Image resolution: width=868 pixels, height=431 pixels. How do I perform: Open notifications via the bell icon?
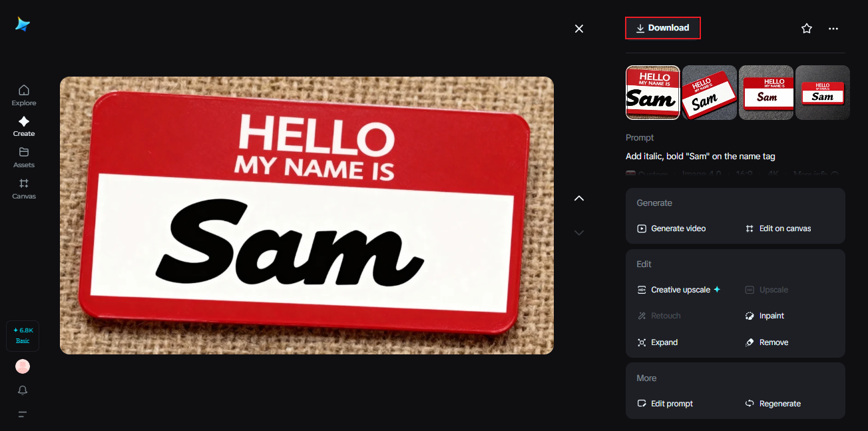click(x=22, y=390)
